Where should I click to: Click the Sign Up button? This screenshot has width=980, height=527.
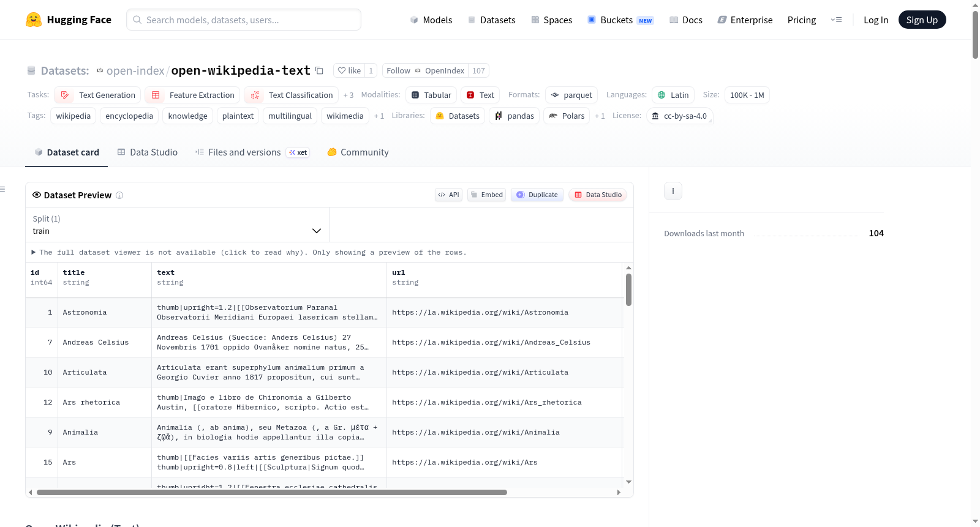[922, 20]
